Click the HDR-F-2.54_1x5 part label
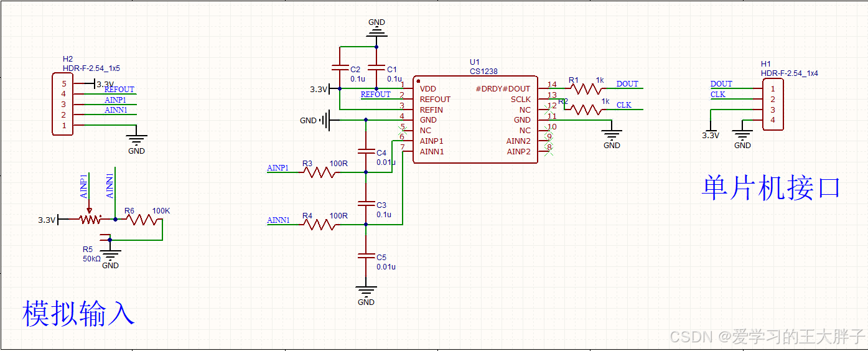Viewport: 868px width, 351px height. click(91, 68)
